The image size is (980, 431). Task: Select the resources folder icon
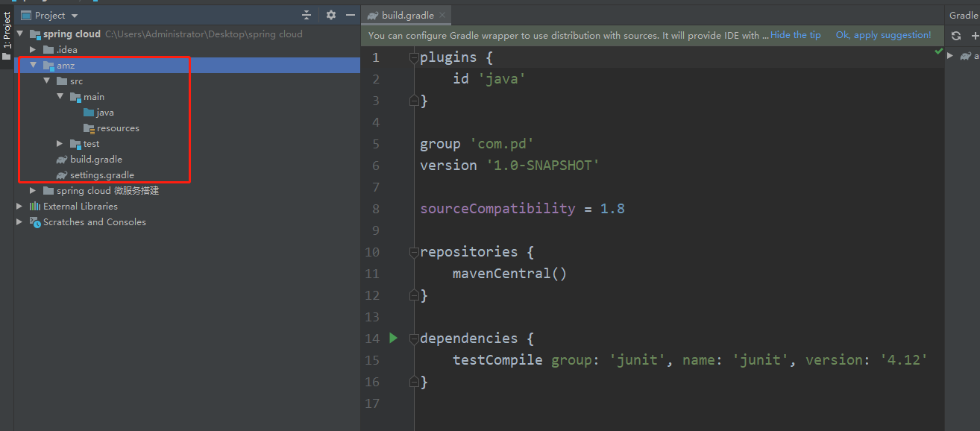pos(89,128)
